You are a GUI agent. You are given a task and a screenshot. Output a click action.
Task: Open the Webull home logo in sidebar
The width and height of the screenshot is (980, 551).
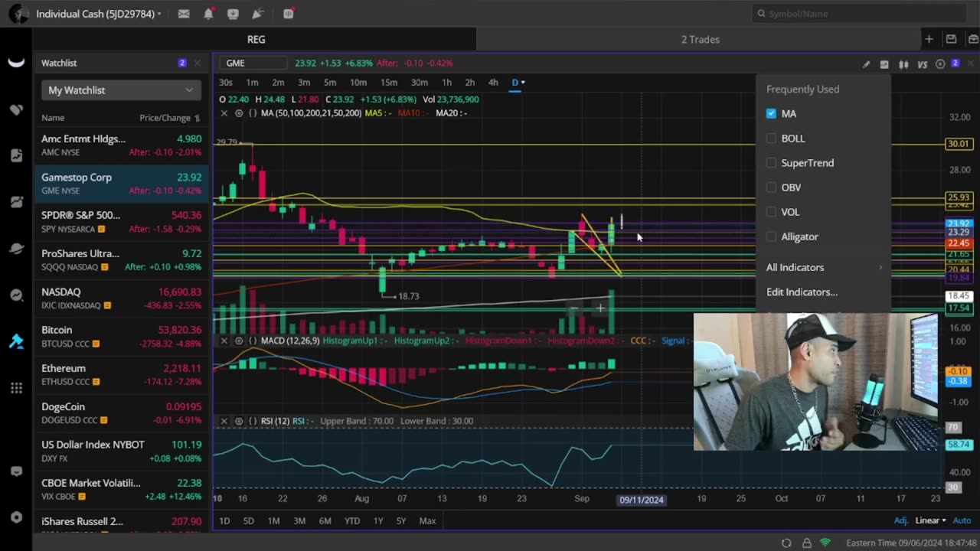coord(16,63)
